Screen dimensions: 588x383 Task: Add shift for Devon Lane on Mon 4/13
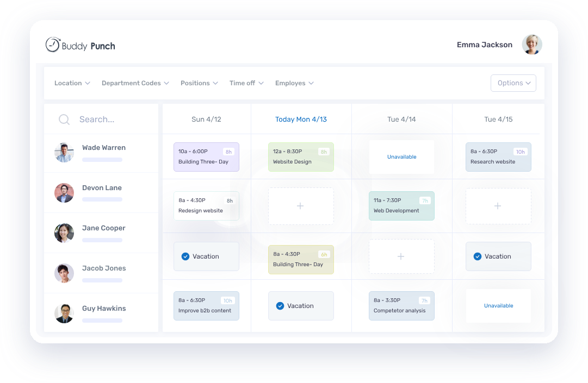301,206
